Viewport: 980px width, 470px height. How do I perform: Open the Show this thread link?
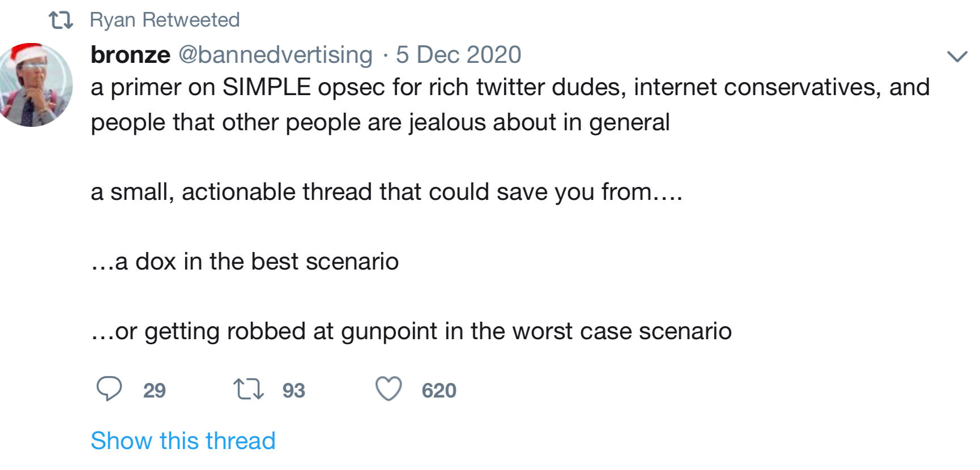coord(183,441)
